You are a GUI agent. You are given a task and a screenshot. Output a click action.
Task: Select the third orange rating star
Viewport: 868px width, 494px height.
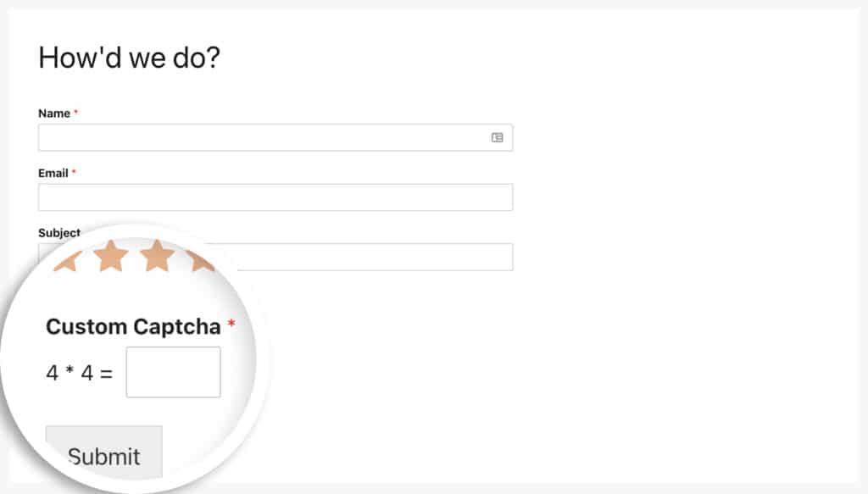pos(157,256)
